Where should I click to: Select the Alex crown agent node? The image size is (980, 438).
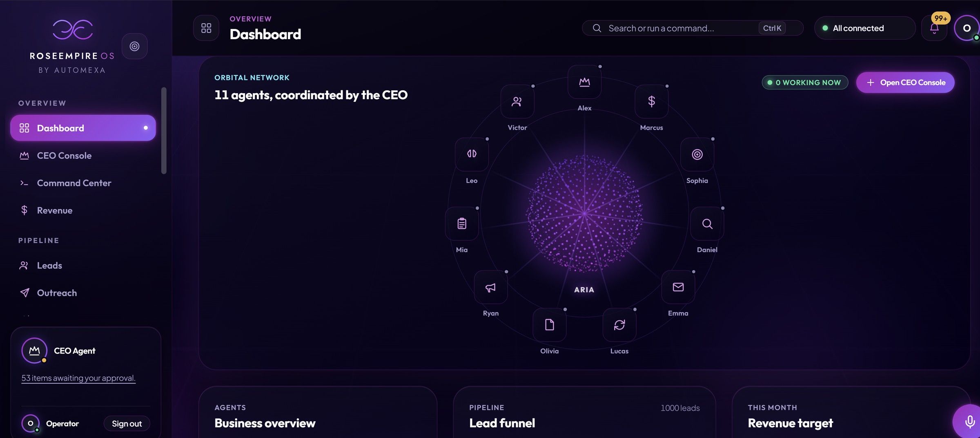(584, 82)
